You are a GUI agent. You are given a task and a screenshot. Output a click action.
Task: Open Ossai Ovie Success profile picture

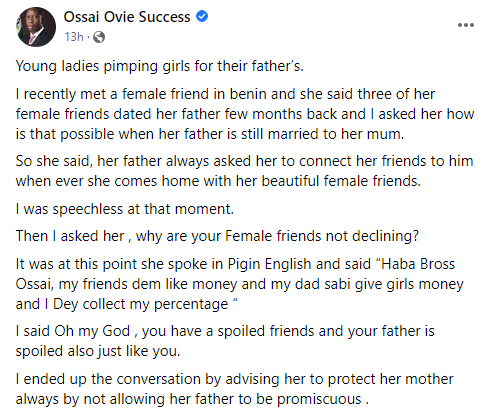pyautogui.click(x=36, y=27)
